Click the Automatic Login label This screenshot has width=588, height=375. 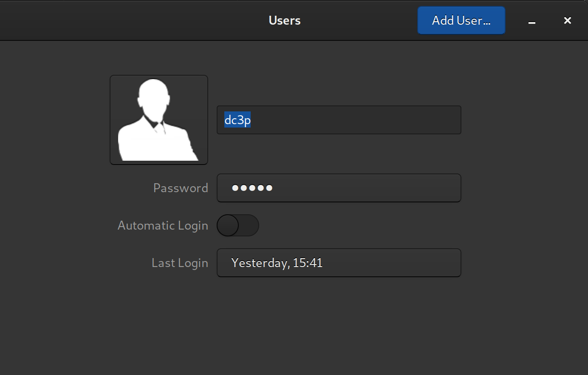[x=163, y=225]
